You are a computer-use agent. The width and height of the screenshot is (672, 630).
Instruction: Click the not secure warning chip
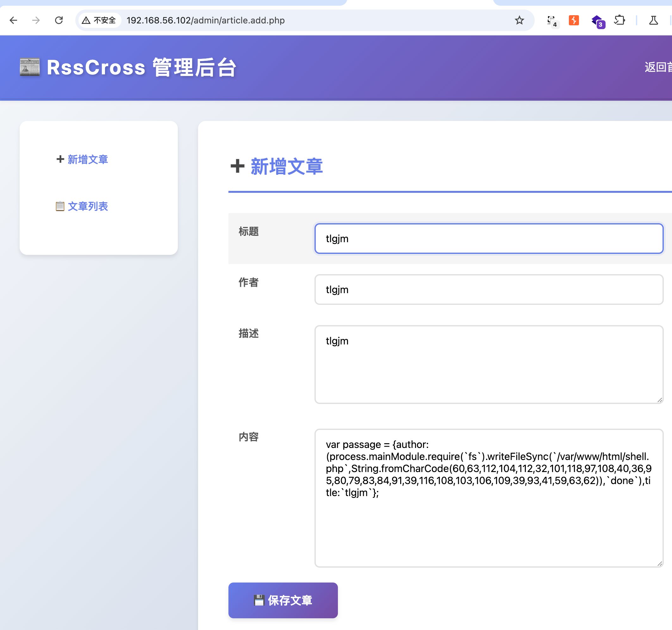click(x=99, y=20)
